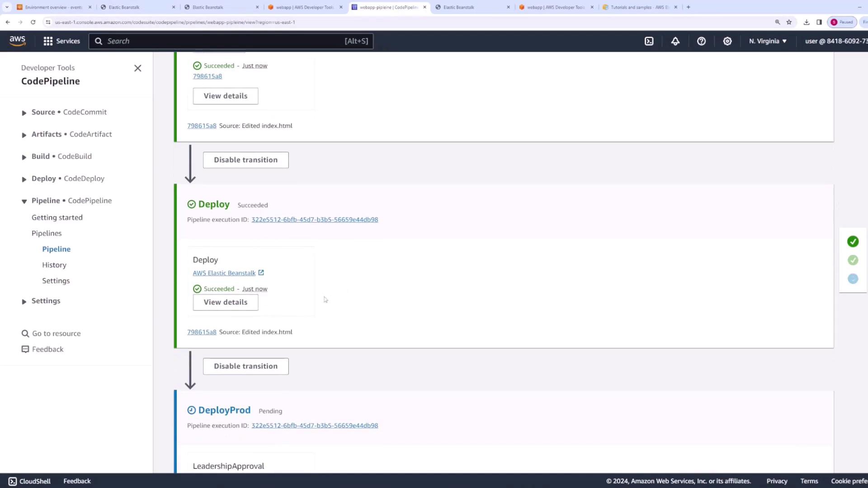
Task: Jump to blue pending stage indicator
Action: (x=853, y=279)
